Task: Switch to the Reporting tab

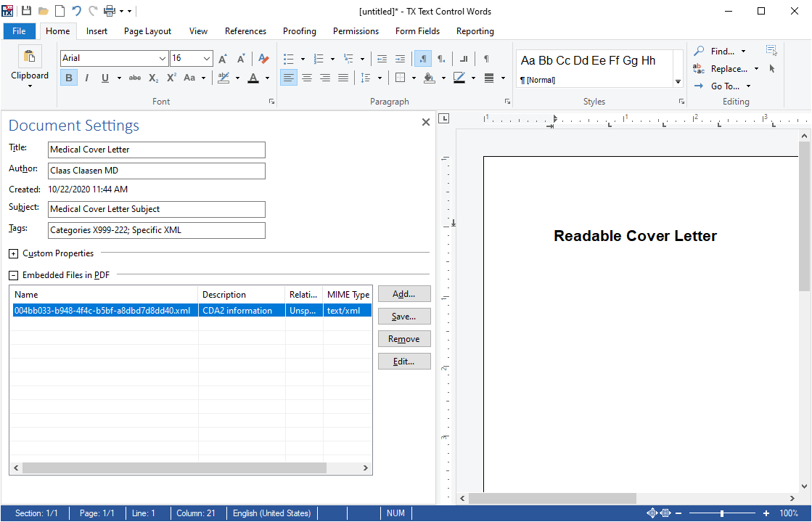Action: (x=475, y=31)
